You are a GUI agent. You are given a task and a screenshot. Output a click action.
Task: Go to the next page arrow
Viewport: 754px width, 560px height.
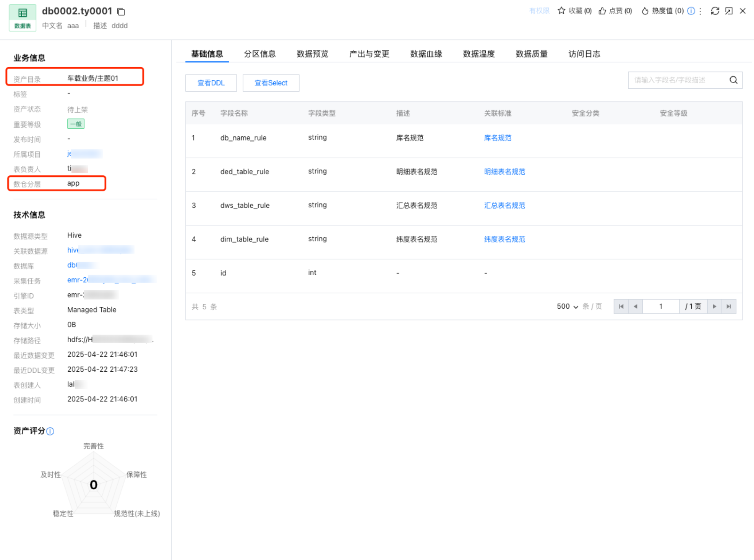(x=714, y=306)
